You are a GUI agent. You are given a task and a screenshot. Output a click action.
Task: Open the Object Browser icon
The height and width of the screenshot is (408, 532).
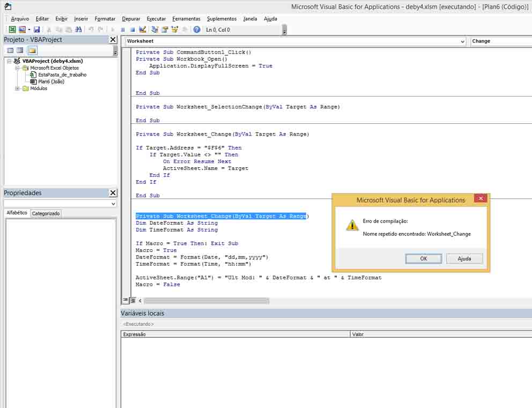click(175, 29)
